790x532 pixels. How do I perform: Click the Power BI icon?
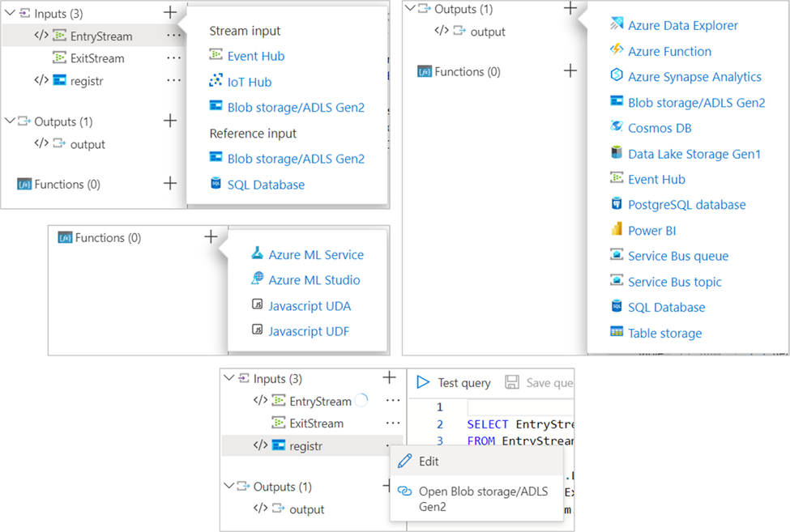(617, 228)
